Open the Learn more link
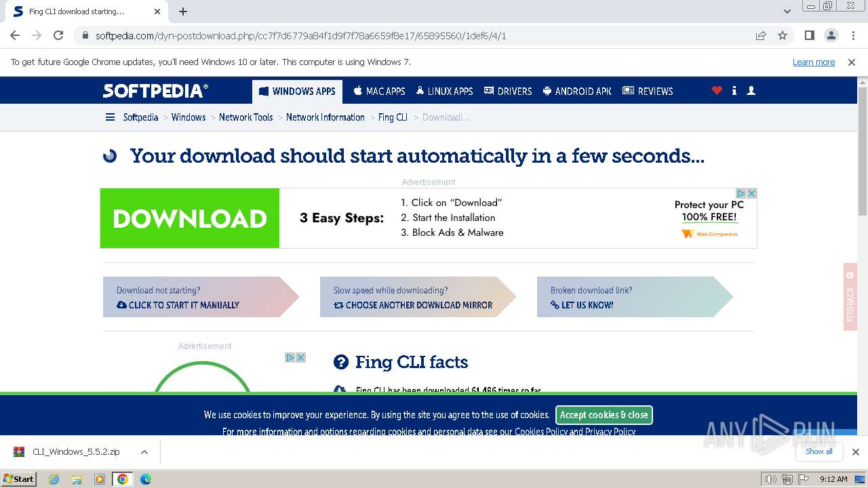 [x=814, y=62]
